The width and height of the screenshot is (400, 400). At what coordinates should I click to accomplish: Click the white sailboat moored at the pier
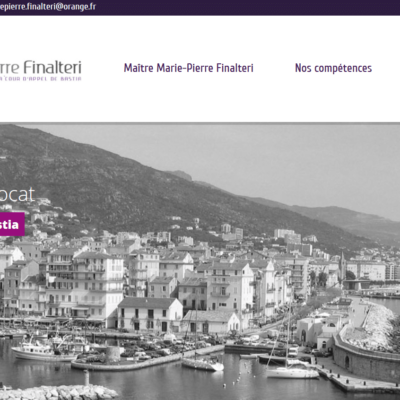pos(292,371)
